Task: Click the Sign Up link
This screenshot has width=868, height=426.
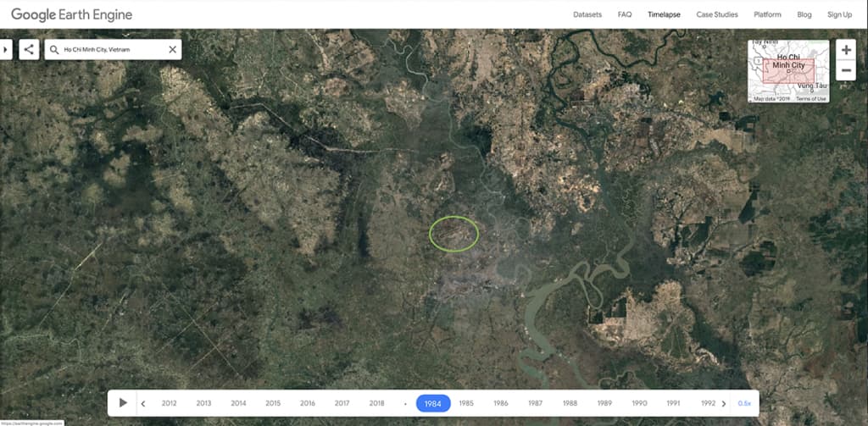Action: click(x=840, y=15)
